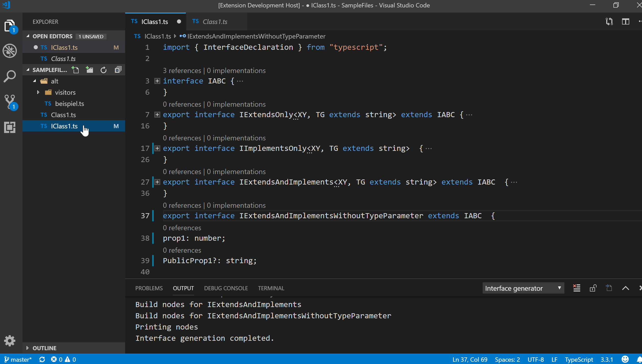Click the Open Changes compare icon
This screenshot has width=642, height=364.
pos(609,22)
